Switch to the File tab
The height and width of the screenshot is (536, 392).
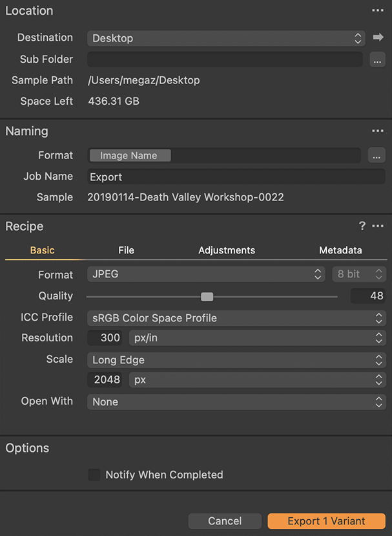click(127, 250)
